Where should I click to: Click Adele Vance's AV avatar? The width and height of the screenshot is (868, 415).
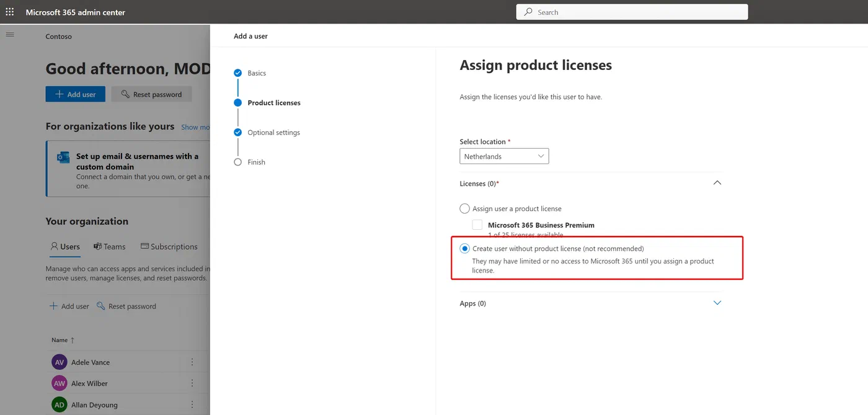pos(60,362)
